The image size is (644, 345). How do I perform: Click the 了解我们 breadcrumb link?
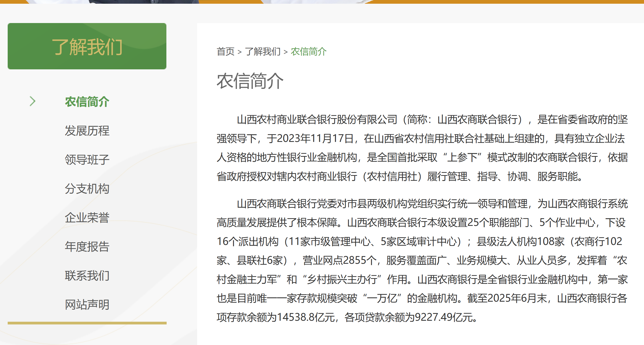(263, 52)
